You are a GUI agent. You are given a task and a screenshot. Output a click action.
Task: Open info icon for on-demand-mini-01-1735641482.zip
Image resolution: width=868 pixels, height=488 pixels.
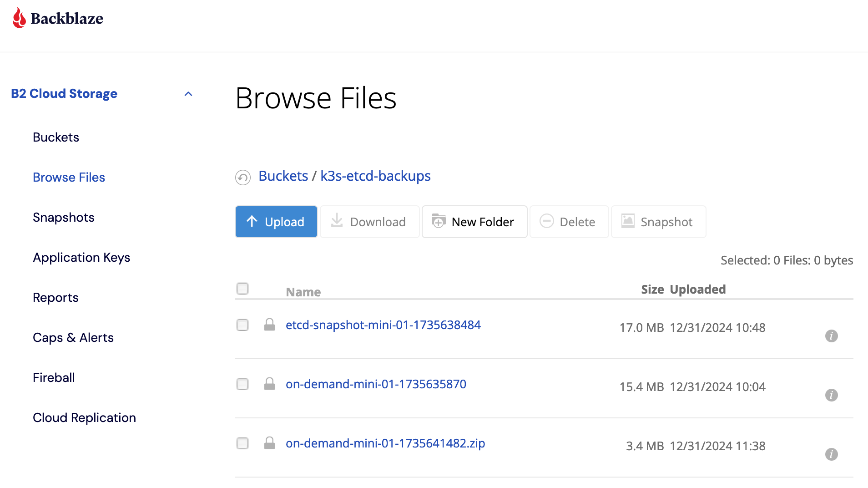(x=832, y=454)
